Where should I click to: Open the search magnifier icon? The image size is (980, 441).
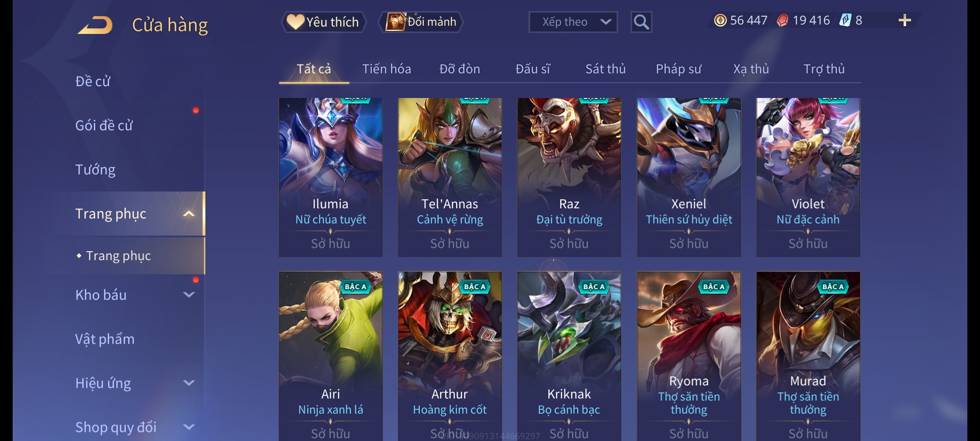tap(641, 22)
